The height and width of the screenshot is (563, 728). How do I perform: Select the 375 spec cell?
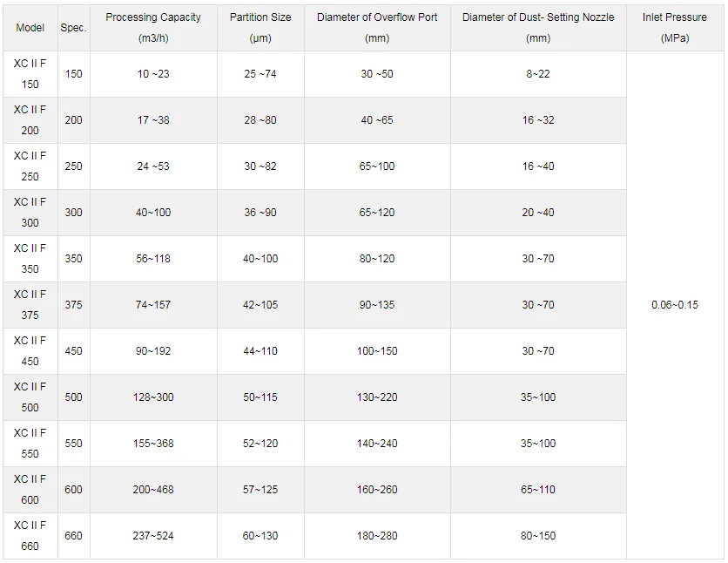click(x=73, y=305)
